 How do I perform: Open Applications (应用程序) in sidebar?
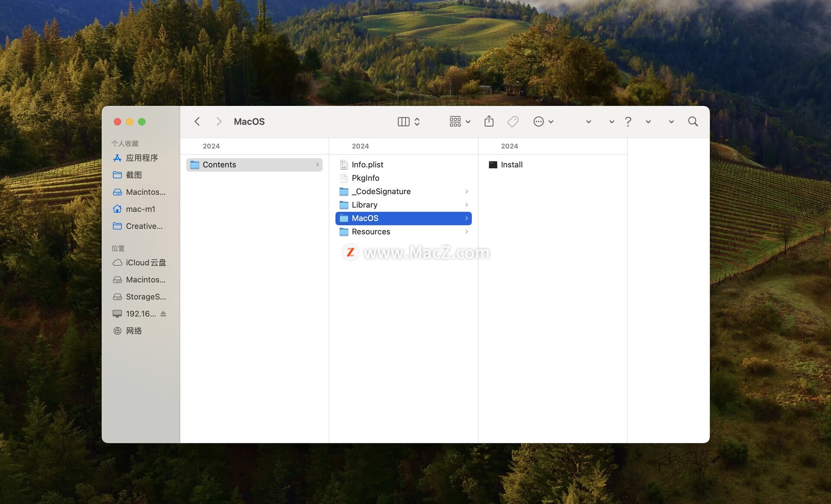tap(142, 158)
